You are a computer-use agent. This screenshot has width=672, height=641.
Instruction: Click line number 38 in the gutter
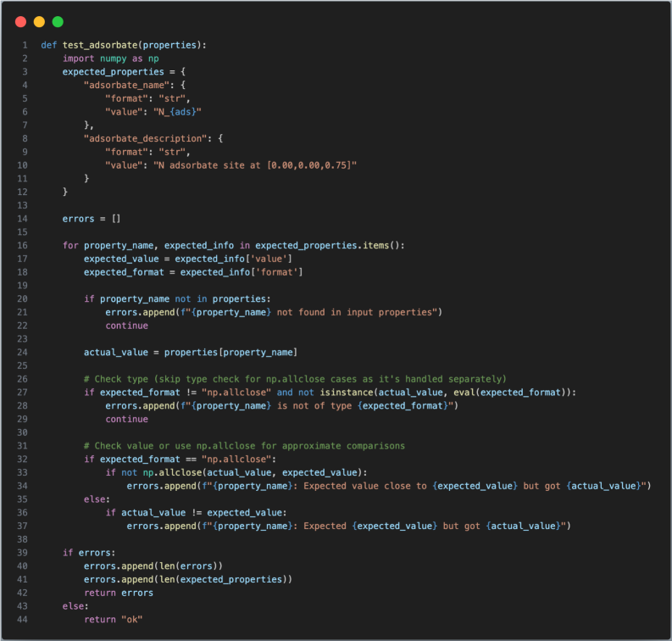(x=22, y=539)
